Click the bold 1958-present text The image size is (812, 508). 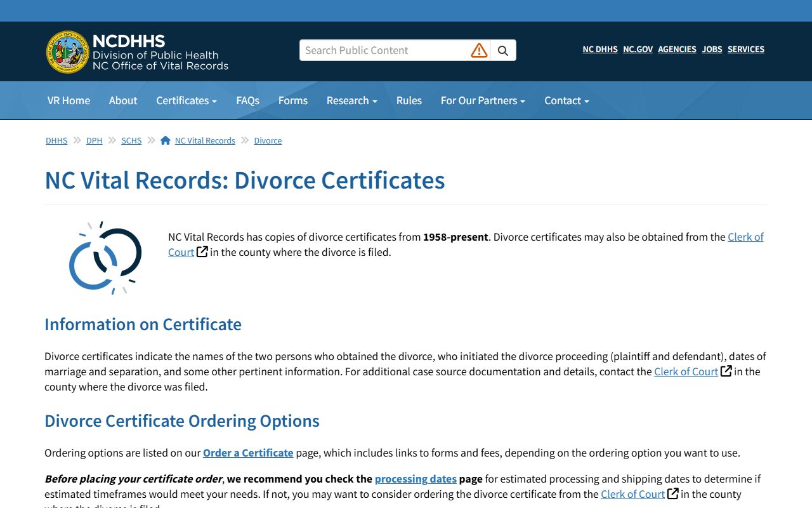(455, 237)
